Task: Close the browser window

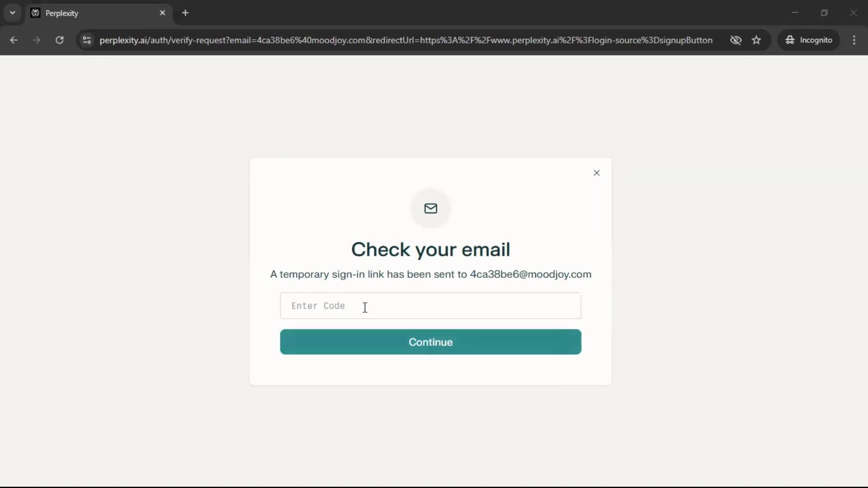Action: click(x=853, y=13)
